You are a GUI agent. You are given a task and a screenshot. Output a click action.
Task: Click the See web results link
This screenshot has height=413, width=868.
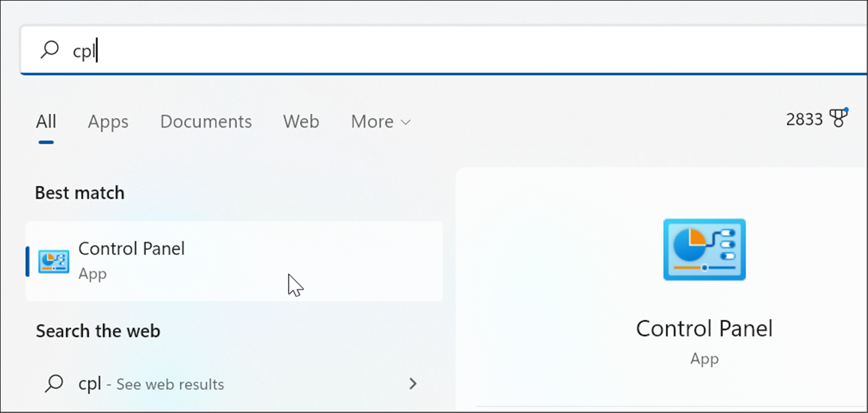[x=170, y=384]
